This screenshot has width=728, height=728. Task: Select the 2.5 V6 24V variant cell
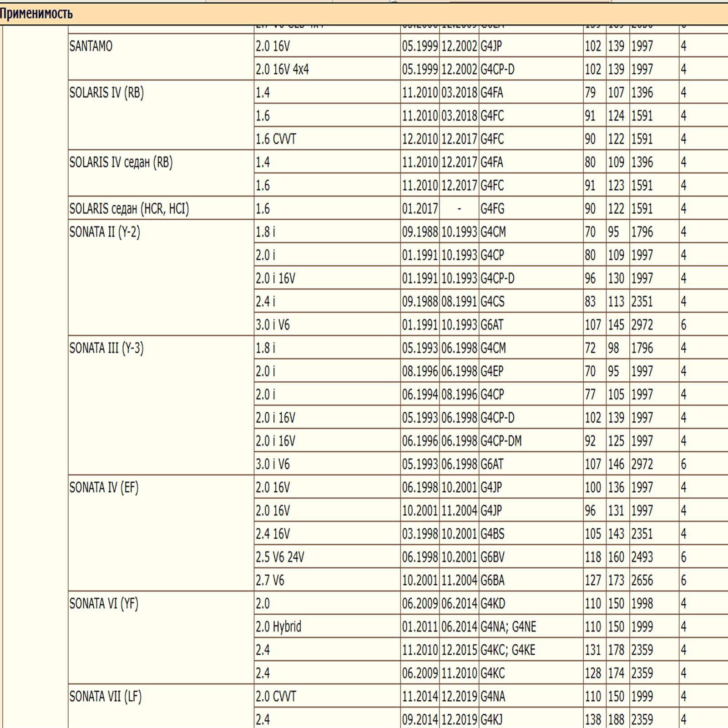280,557
